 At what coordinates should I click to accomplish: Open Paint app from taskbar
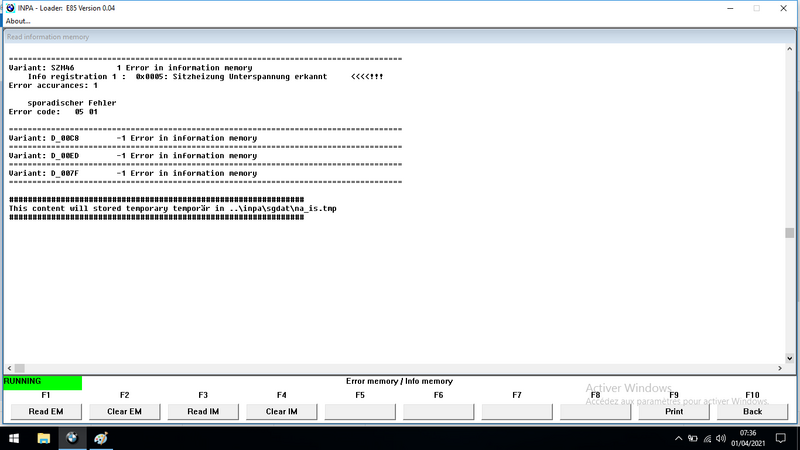click(101, 438)
